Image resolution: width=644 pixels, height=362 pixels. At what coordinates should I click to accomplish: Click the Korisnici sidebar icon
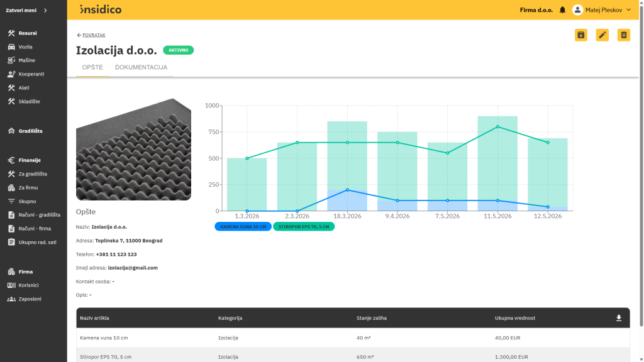pos(11,285)
